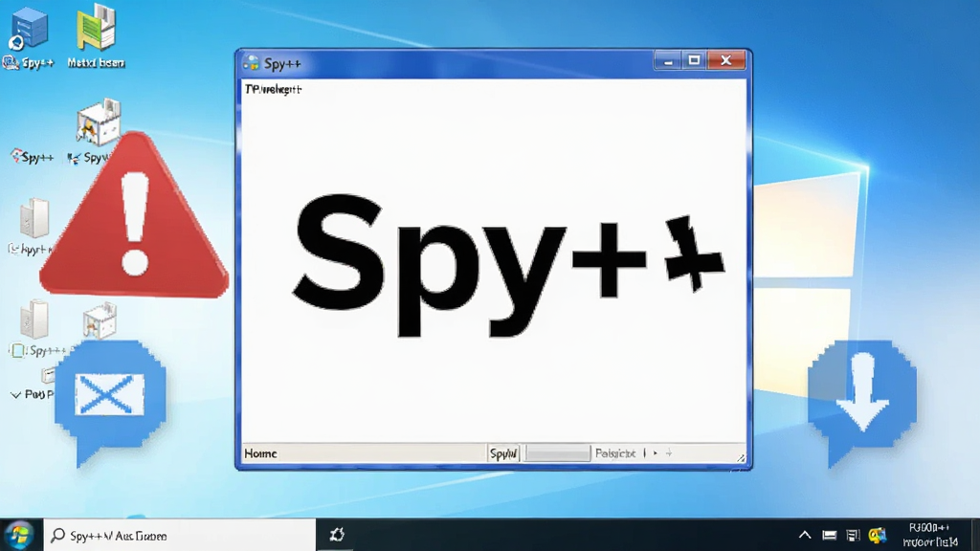Screen dimensions: 980x551
Task: Close the Spy++ window
Action: coord(725,60)
